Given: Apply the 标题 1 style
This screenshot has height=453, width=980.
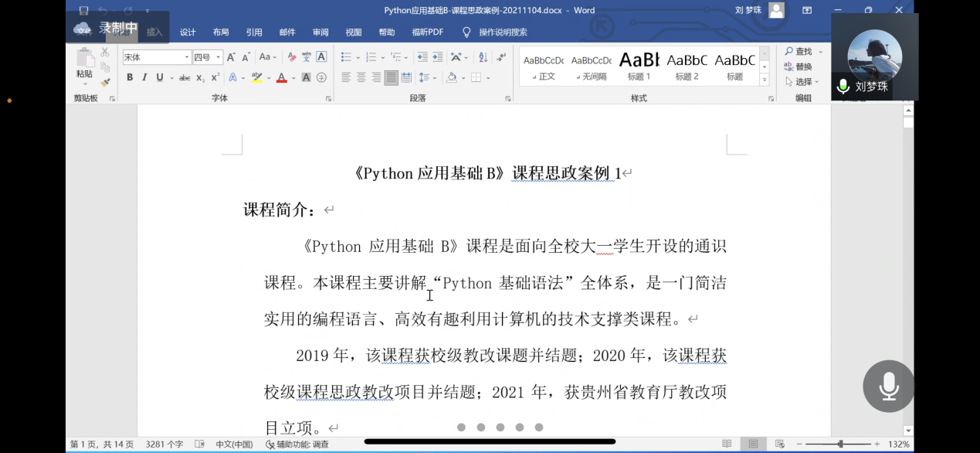Looking at the screenshot, I should [x=639, y=66].
